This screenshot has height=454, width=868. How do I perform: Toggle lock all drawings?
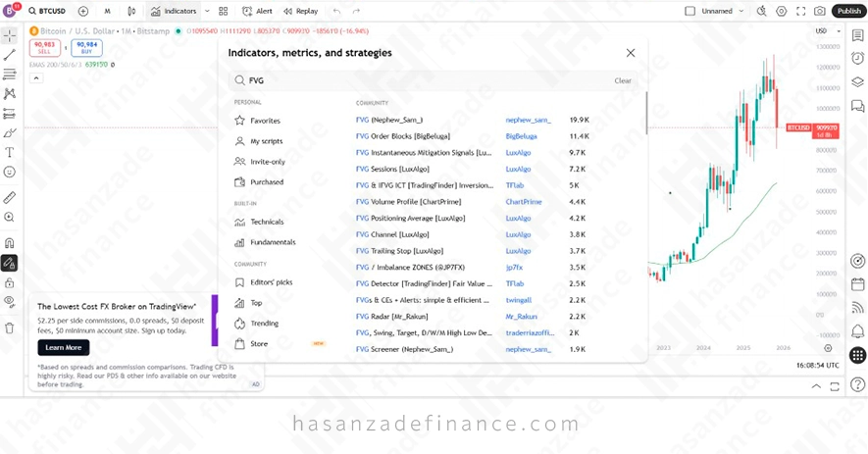click(x=10, y=283)
